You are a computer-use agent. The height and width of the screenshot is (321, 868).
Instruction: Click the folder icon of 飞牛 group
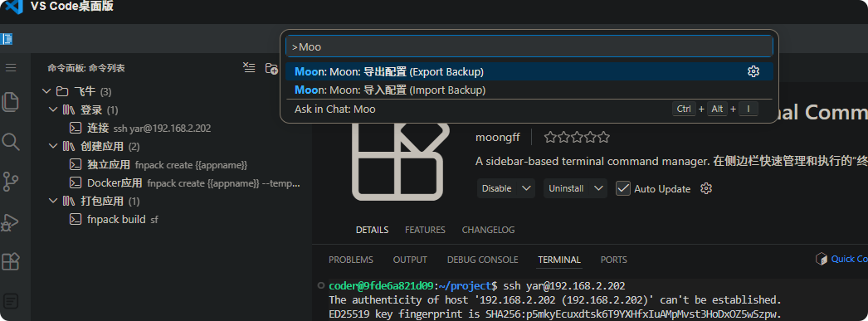tap(62, 91)
